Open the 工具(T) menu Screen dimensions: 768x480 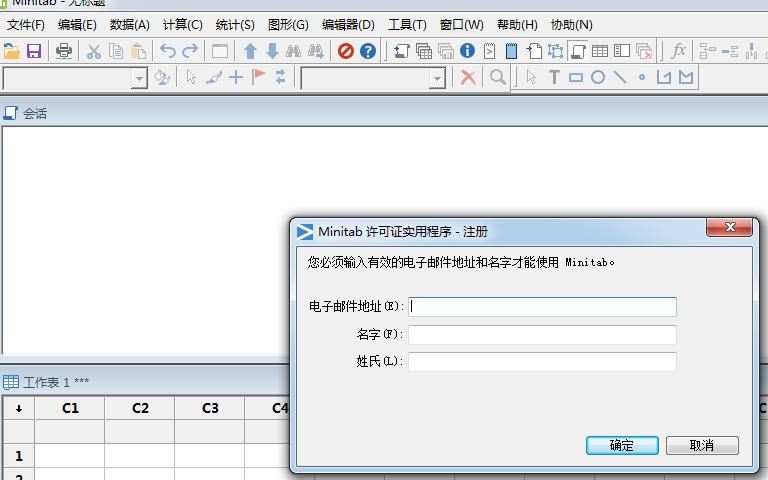(407, 25)
